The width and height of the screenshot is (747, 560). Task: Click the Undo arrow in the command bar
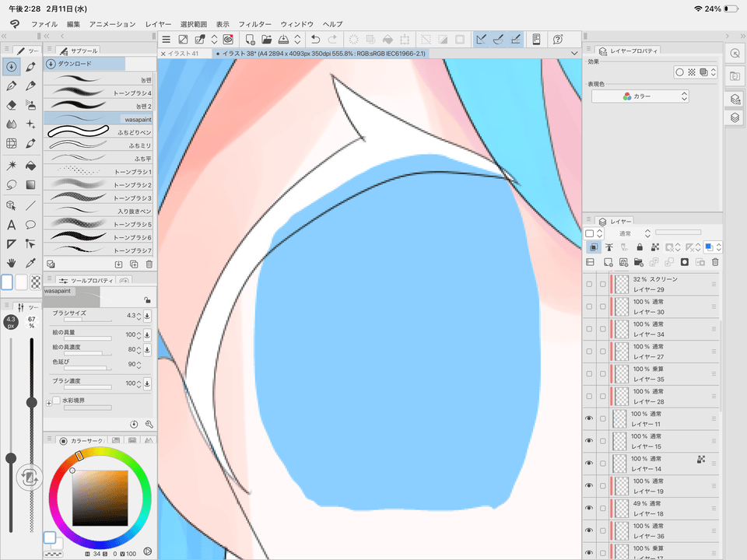(x=314, y=39)
